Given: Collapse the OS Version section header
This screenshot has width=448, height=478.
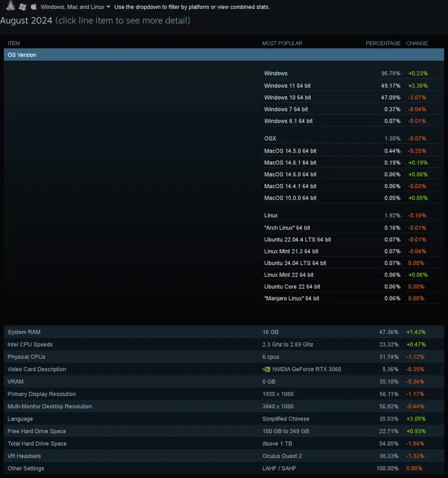Looking at the screenshot, I should 224,55.
